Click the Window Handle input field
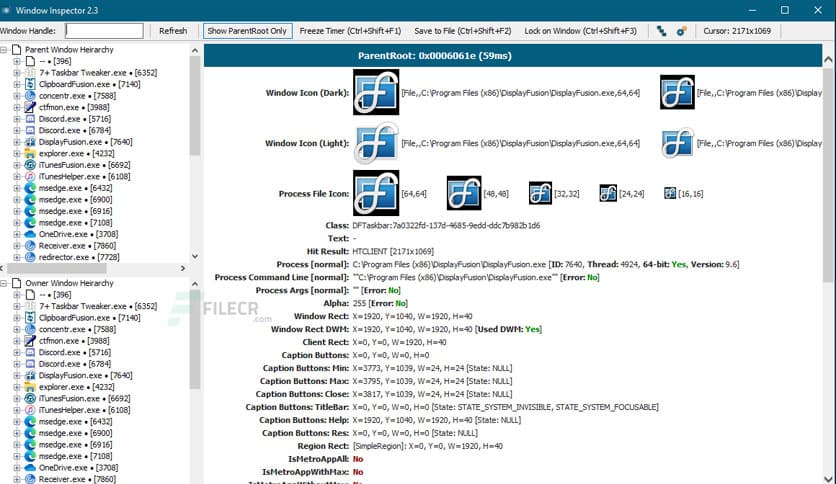Screen dimensions: 836x484 click(x=104, y=31)
